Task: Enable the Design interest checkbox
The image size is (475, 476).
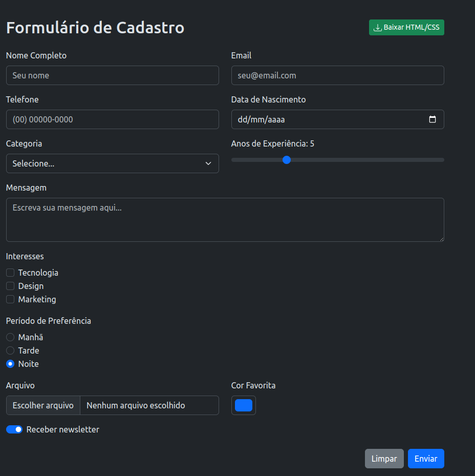Action: (10, 286)
